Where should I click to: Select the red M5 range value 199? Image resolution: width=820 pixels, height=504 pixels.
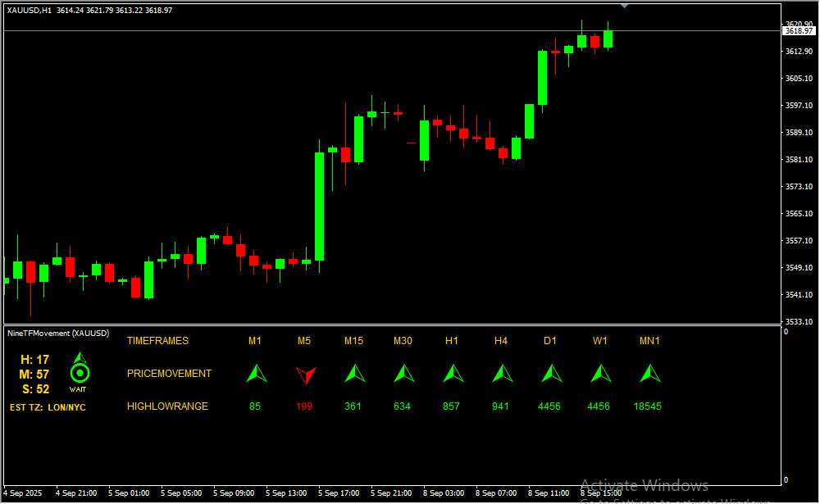click(x=304, y=406)
